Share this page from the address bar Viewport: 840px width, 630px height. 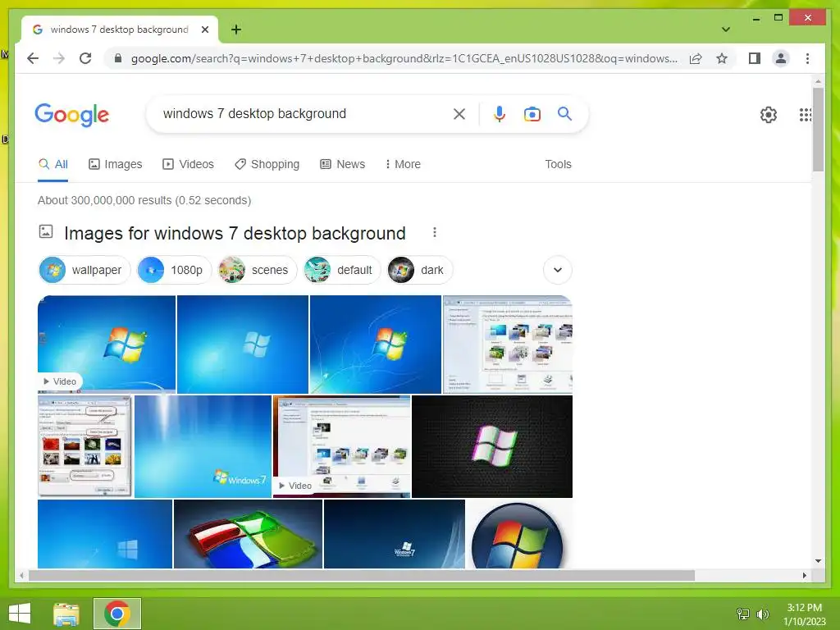(696, 58)
